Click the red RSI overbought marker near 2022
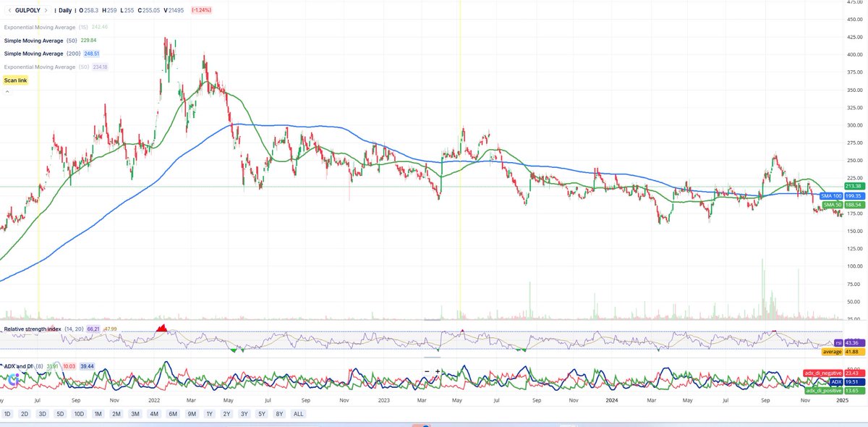 (163, 329)
